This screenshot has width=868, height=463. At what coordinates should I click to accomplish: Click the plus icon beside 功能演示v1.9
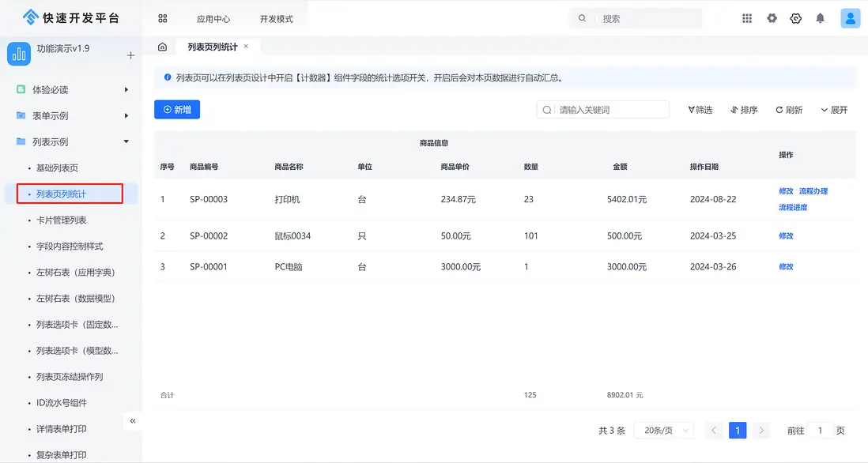[130, 55]
